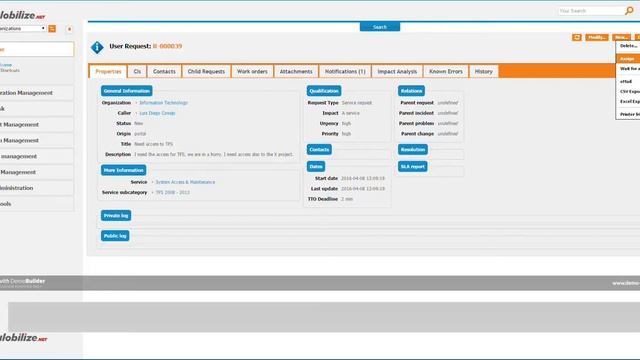Open the Information Technology organization link

[x=163, y=103]
